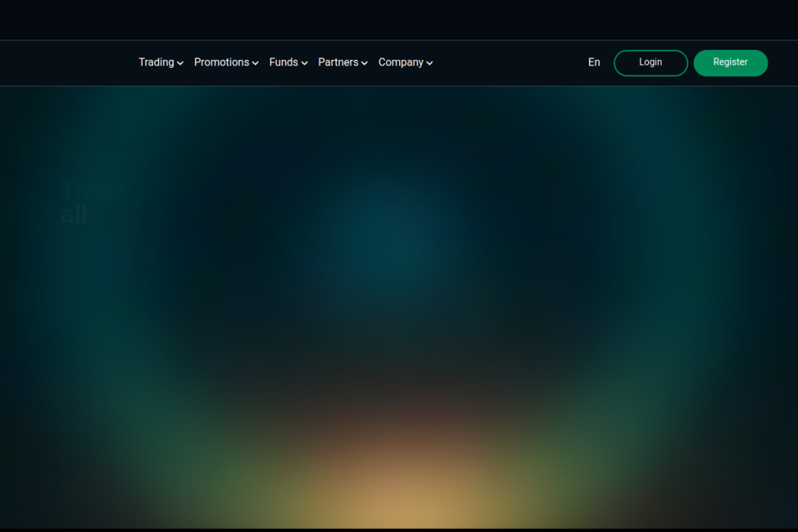The height and width of the screenshot is (532, 798).
Task: Click the orange glow at the hero bottom
Action: point(399,499)
